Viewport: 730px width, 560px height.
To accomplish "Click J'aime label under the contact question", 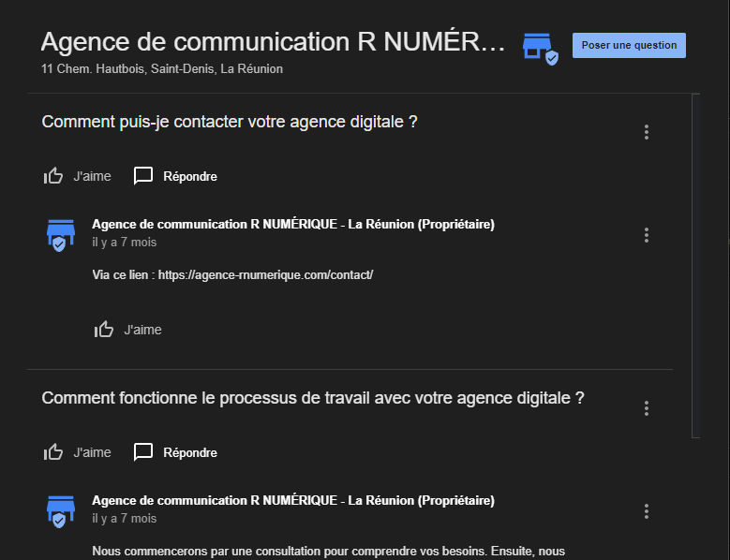I will [92, 176].
